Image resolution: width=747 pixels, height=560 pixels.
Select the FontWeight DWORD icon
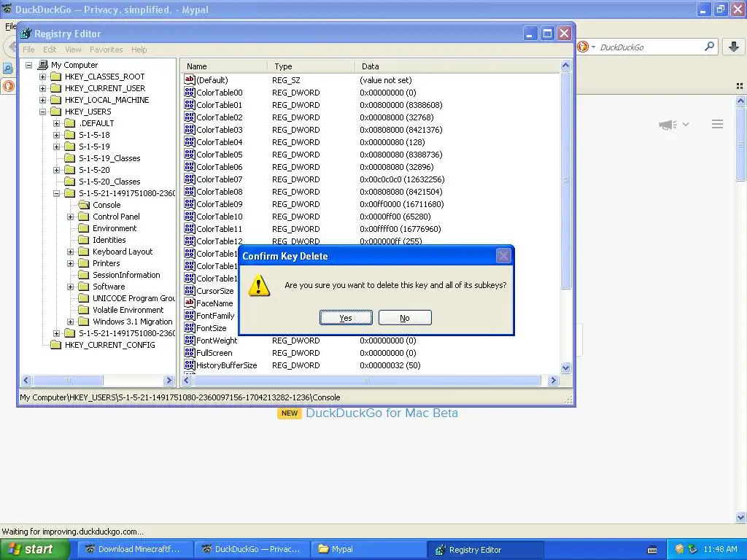tap(190, 340)
